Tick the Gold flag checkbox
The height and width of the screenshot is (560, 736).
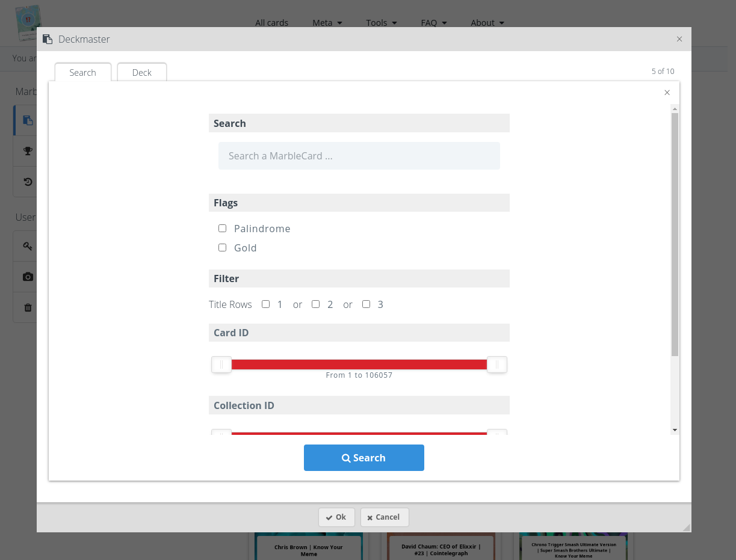point(223,248)
